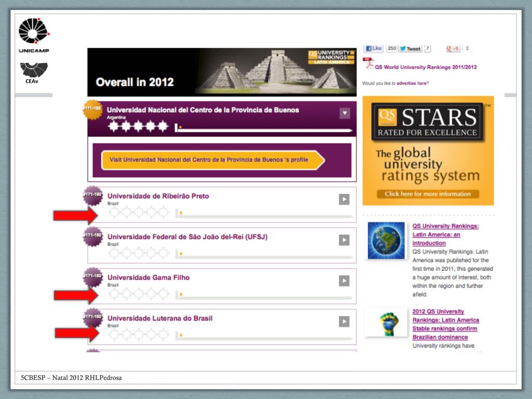Screen dimensions: 532x399
Task: Click score bar of Universidad Nacional del Centro
Action: point(263,129)
